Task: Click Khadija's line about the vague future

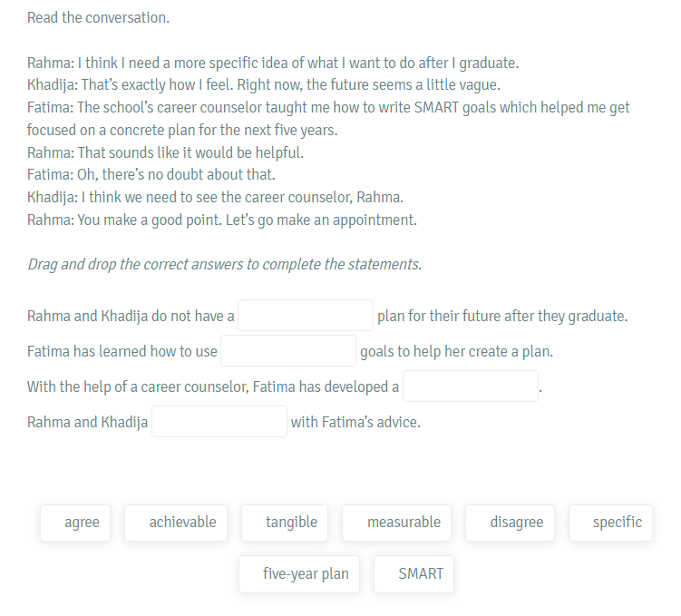Action: 264,84
